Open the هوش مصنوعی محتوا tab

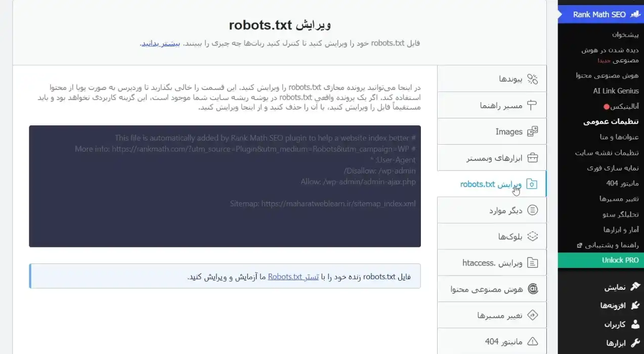tap(492, 289)
